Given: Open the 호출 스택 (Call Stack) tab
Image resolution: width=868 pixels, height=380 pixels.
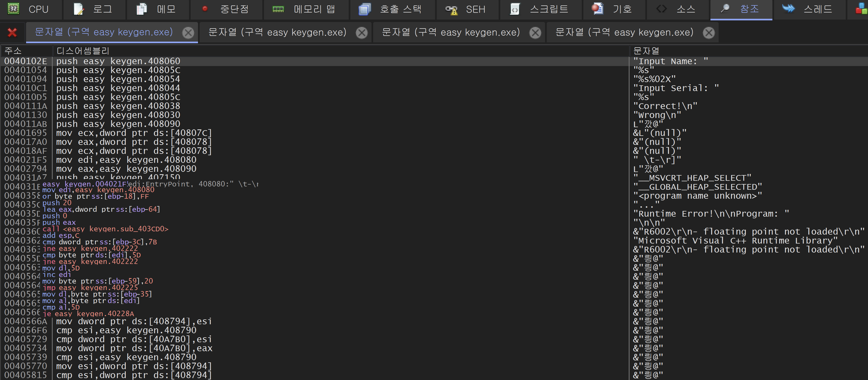Looking at the screenshot, I should (x=392, y=9).
